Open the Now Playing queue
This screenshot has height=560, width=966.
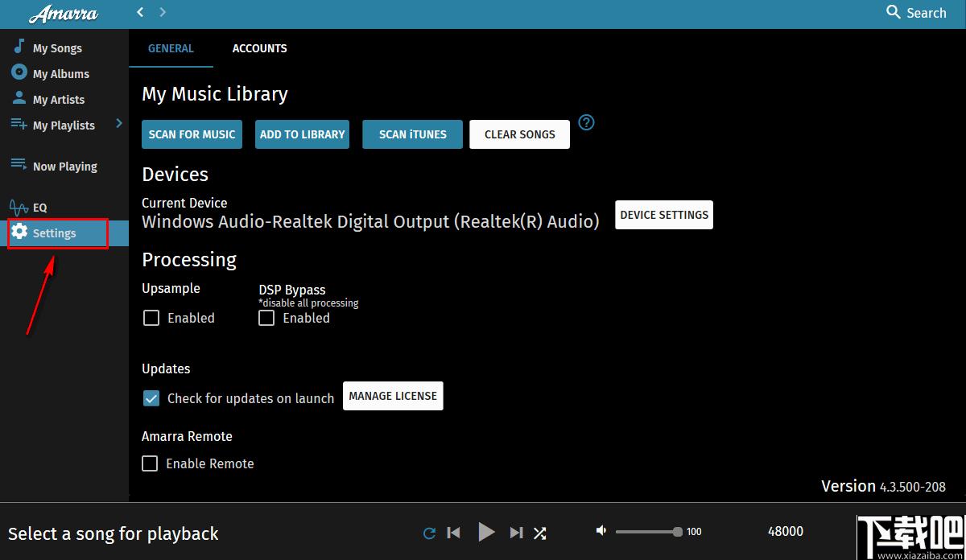point(64,167)
